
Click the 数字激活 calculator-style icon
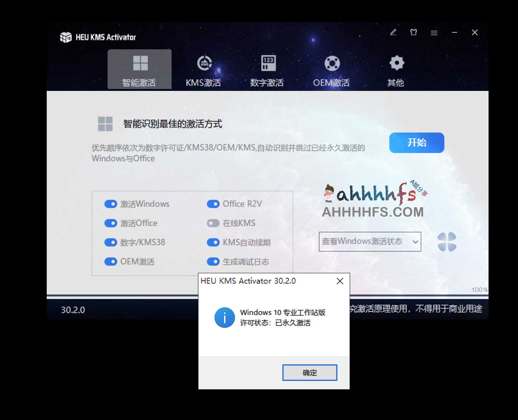(268, 63)
